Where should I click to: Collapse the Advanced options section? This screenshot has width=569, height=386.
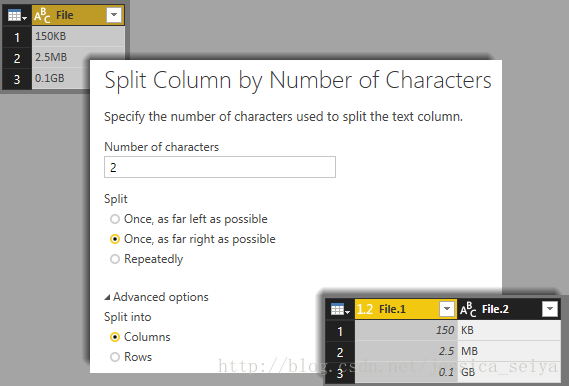[156, 297]
